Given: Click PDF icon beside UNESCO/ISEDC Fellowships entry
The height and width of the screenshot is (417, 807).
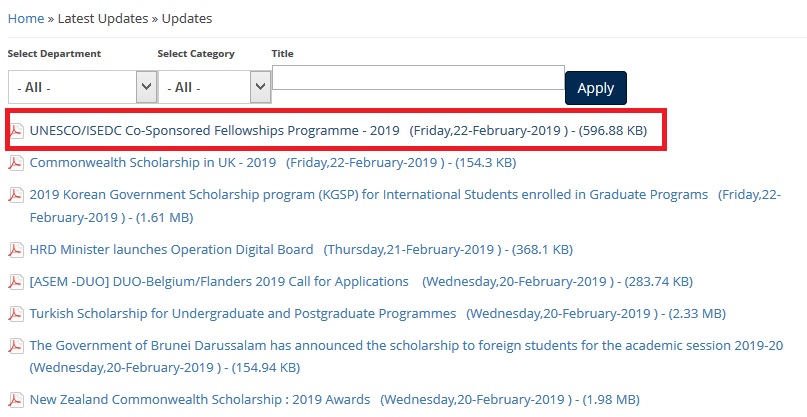Looking at the screenshot, I should pyautogui.click(x=16, y=132).
